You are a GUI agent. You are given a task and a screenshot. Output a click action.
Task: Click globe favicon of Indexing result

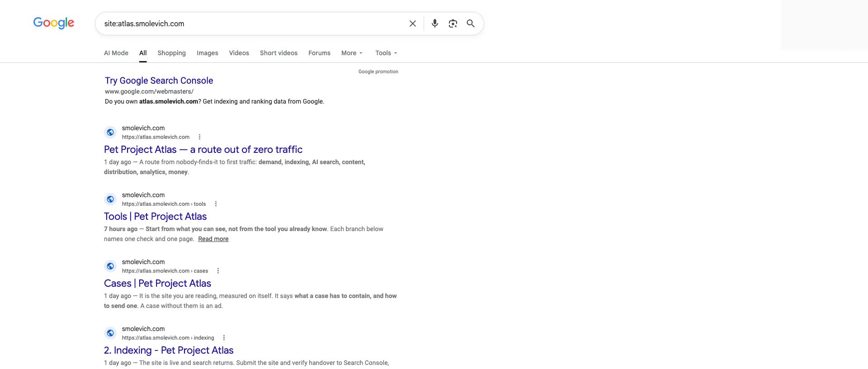point(110,333)
